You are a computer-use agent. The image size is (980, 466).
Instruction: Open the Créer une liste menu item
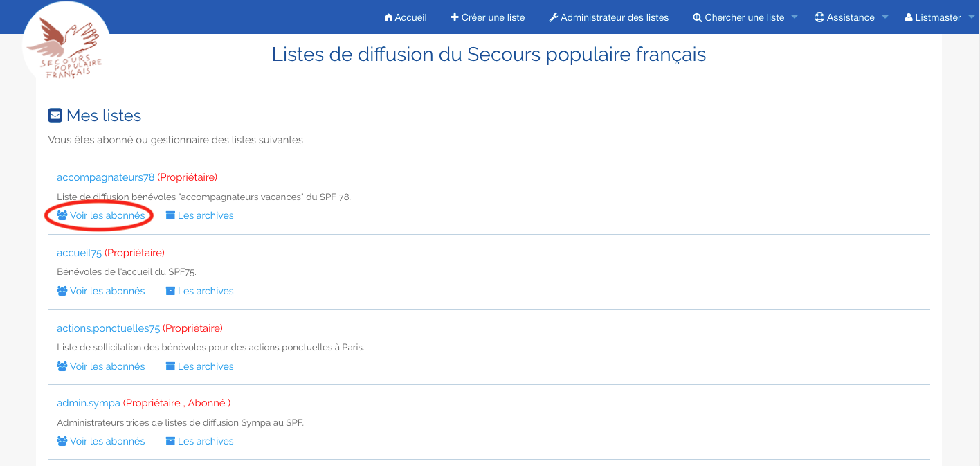click(x=493, y=17)
